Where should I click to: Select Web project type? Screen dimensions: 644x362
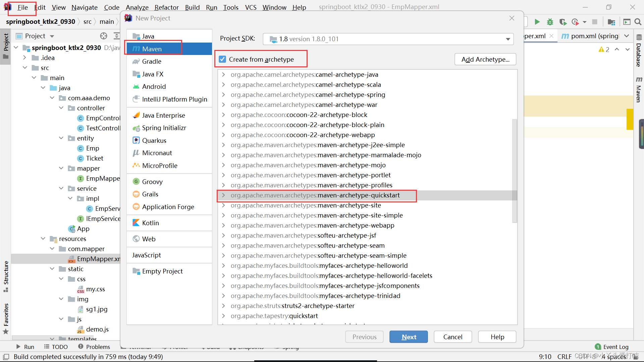[169, 239]
